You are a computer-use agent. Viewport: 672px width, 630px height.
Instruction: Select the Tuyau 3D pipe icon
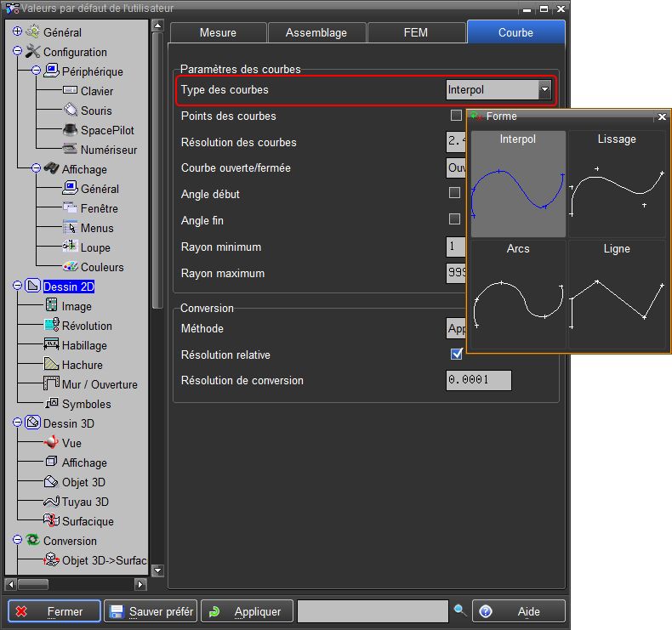[x=51, y=502]
